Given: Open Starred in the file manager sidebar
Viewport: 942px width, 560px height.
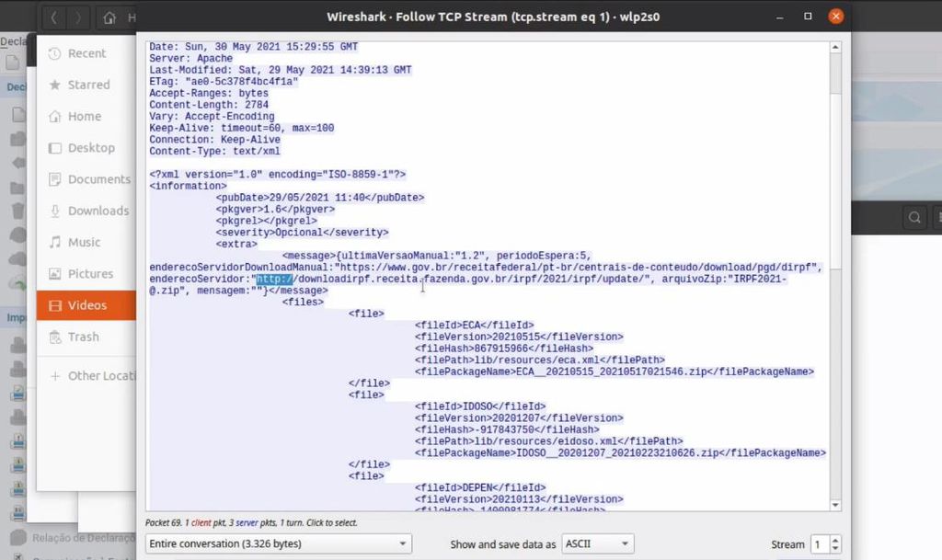Looking at the screenshot, I should click(86, 85).
